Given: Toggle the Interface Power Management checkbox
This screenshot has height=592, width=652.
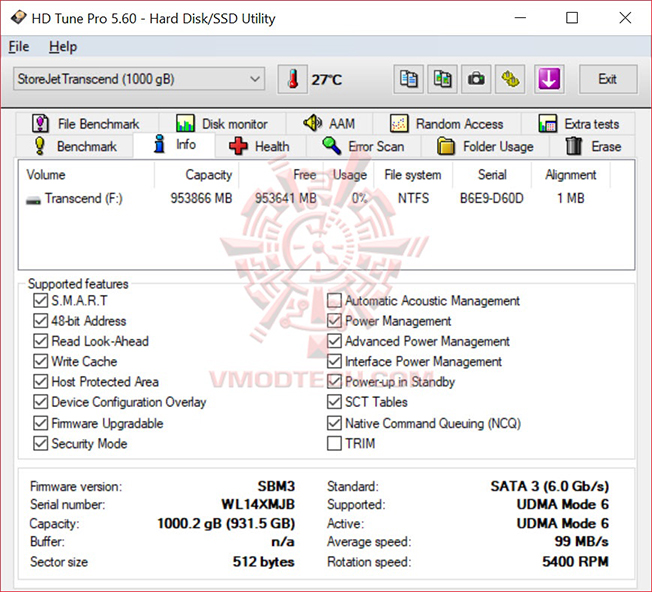Looking at the screenshot, I should [334, 361].
